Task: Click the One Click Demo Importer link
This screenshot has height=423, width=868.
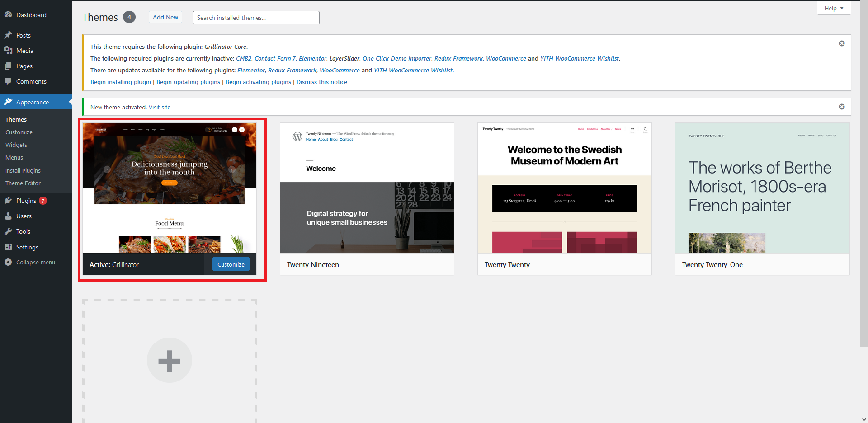Action: (x=397, y=58)
